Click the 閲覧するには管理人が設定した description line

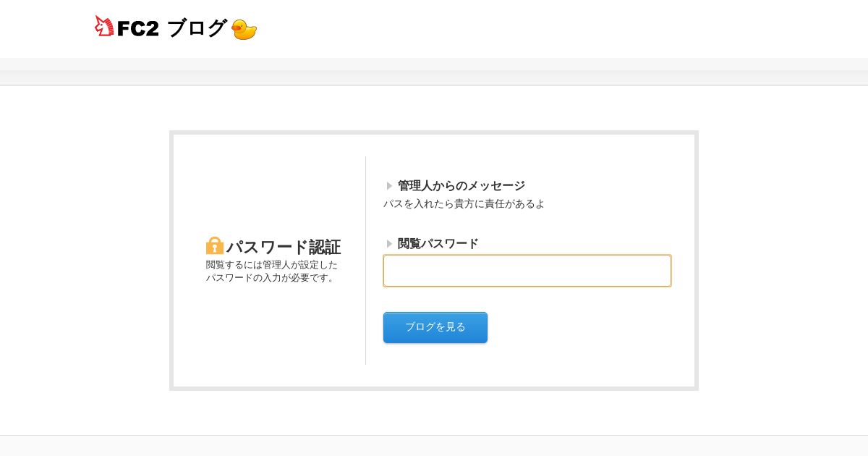[x=272, y=265]
